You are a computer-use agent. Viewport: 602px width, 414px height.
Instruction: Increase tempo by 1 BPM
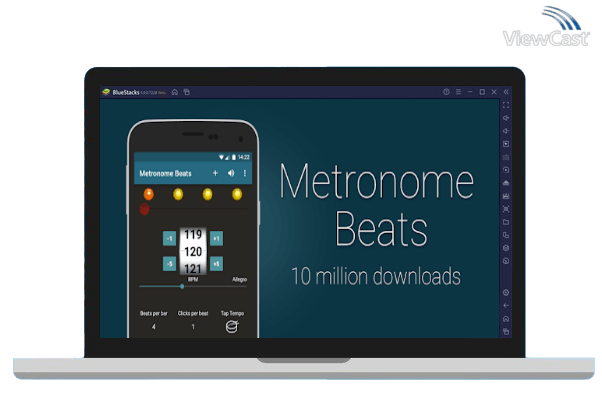(217, 238)
